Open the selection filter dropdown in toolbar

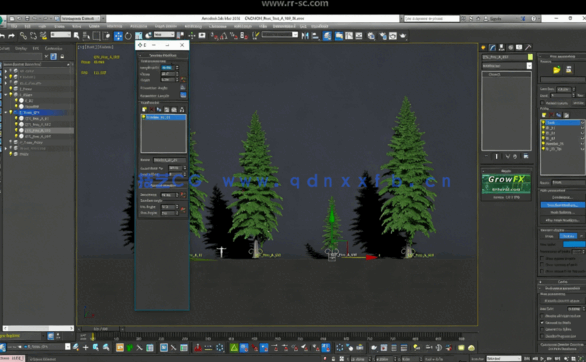pyautogui.click(x=61, y=35)
